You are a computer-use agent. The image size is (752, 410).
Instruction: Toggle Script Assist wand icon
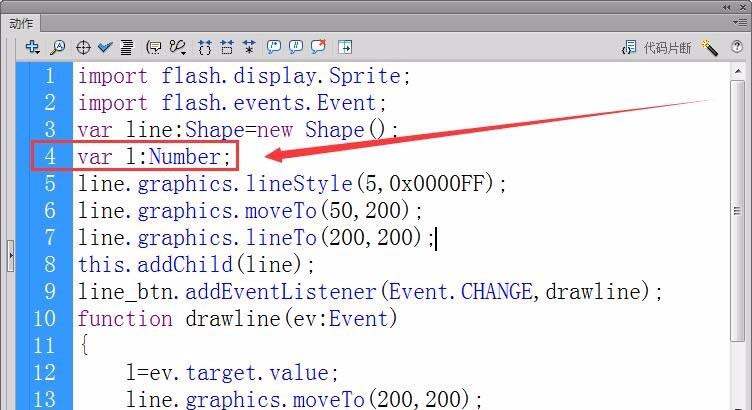[709, 47]
